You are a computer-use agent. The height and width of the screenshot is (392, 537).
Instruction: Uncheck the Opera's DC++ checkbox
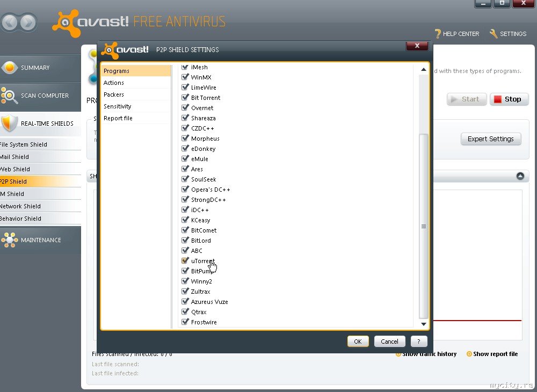[x=185, y=190]
